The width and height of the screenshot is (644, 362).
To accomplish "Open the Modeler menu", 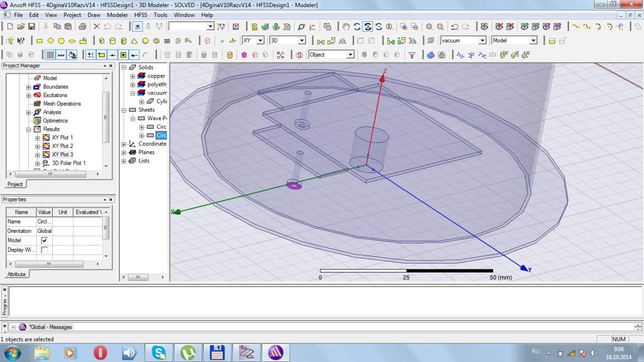I will point(117,15).
